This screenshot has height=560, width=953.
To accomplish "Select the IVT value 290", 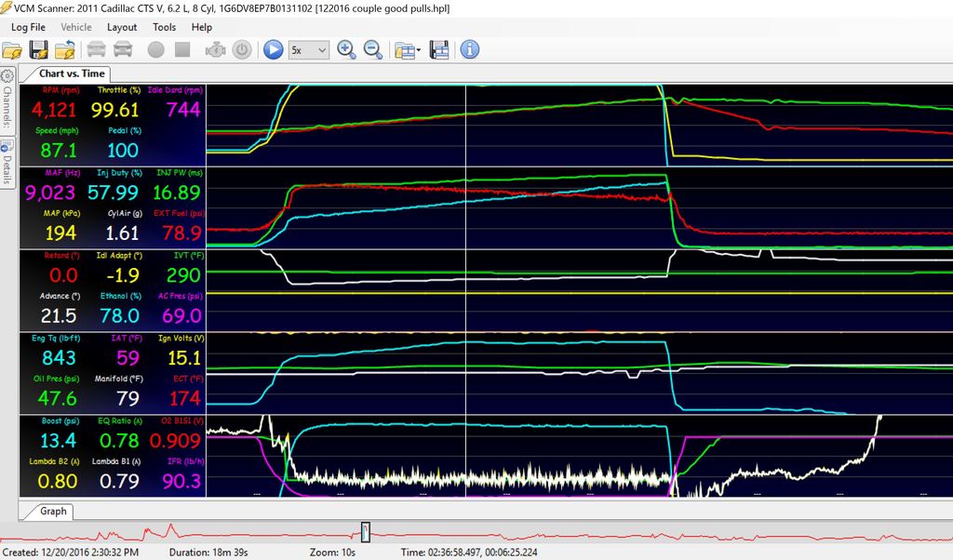I will (x=183, y=275).
